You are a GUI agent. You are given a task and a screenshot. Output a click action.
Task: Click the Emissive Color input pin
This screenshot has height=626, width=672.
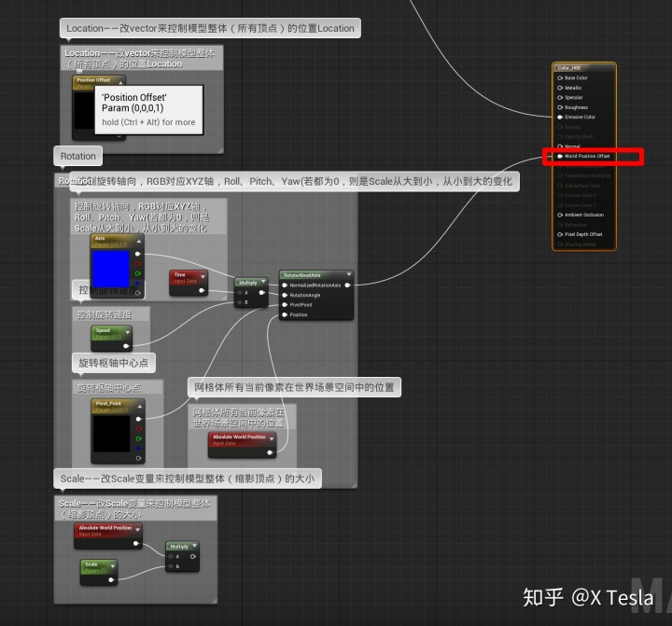click(x=560, y=117)
